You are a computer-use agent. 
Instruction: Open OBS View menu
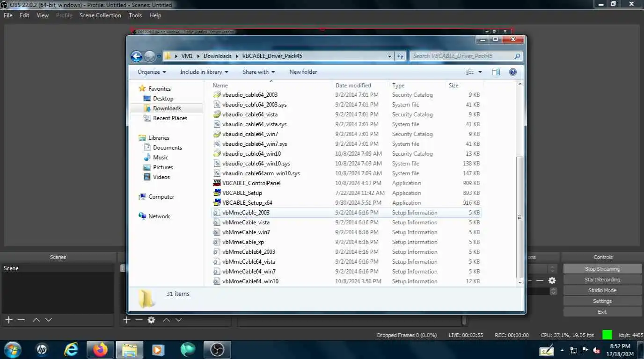click(x=43, y=15)
